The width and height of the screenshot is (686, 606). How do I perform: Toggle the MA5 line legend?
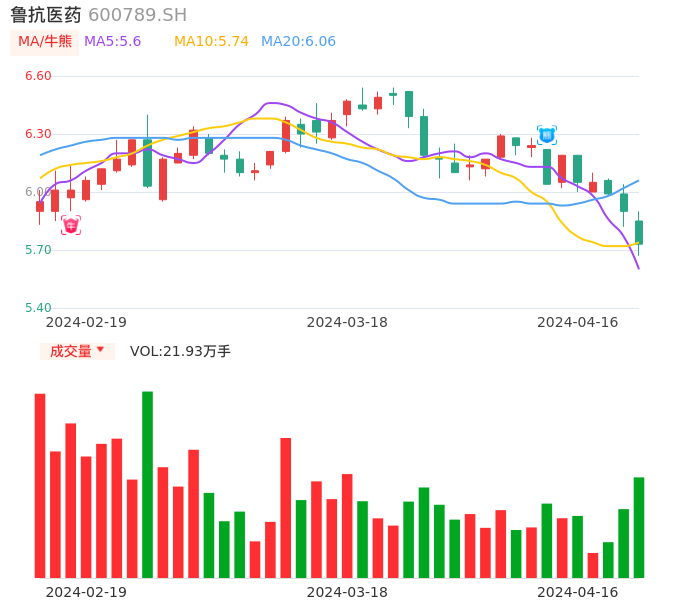[x=112, y=41]
